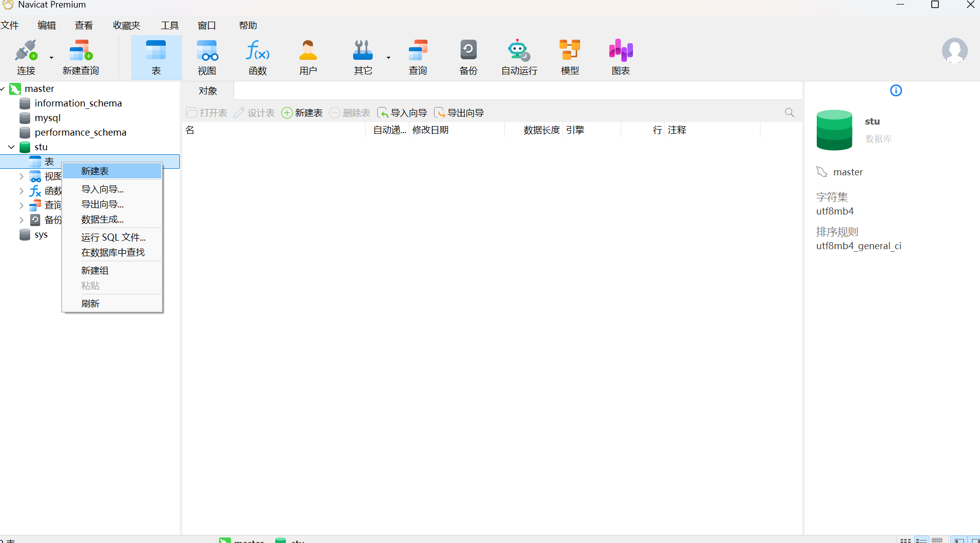The height and width of the screenshot is (543, 980).
Task: Click the Automation (自动运行) robot icon
Action: point(519,57)
